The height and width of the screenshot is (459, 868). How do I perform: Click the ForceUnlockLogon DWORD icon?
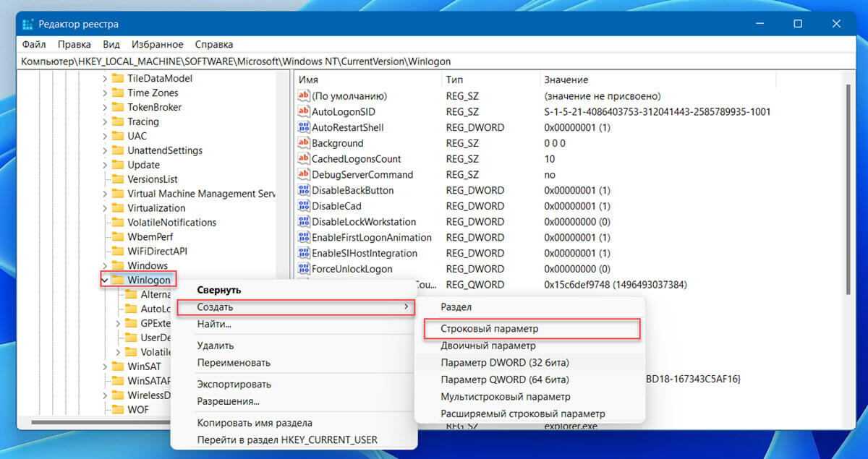[x=304, y=269]
